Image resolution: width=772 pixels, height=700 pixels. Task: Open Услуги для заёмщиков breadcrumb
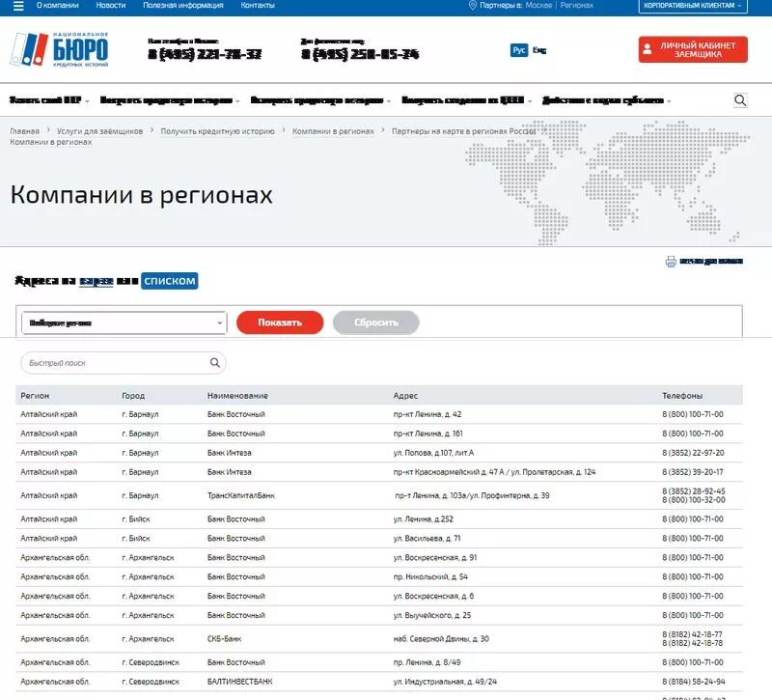99,131
